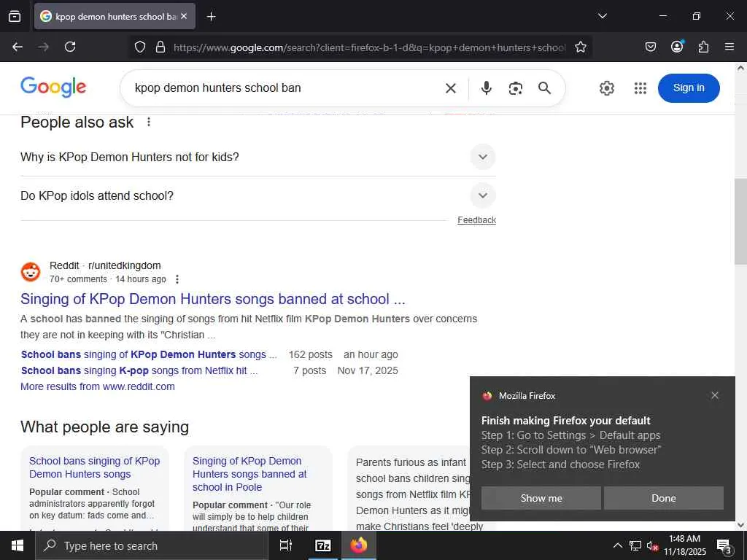Click the muted volume tray icon
This screenshot has width=747, height=560.
652,545
